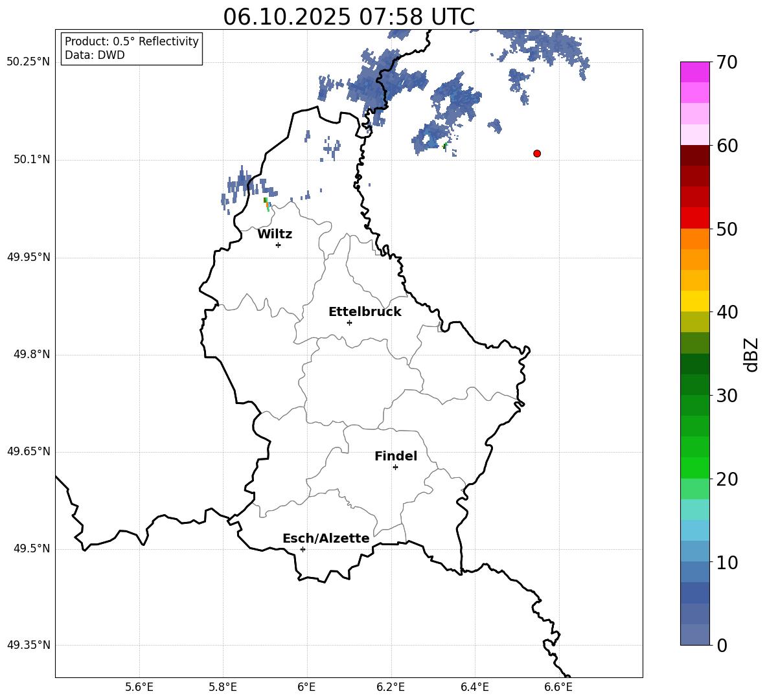Click the 6.2°E longitude tick label
Viewport: 767px width, 700px height.
[x=391, y=687]
